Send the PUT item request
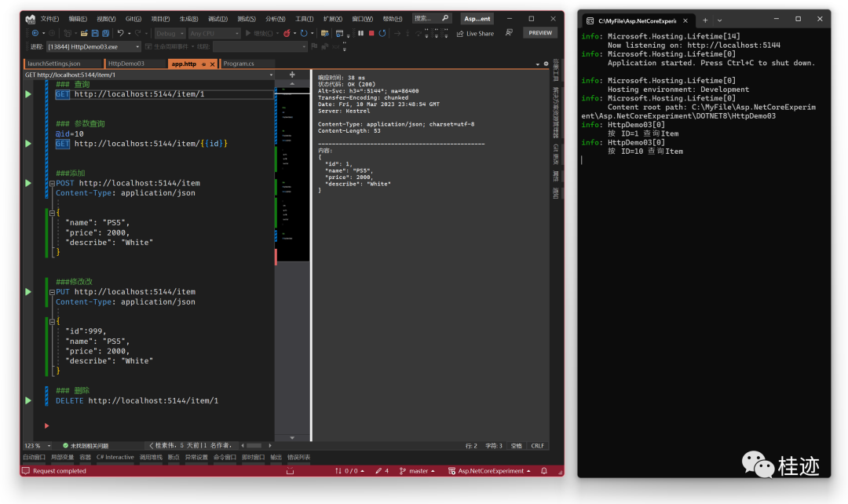 (28, 292)
